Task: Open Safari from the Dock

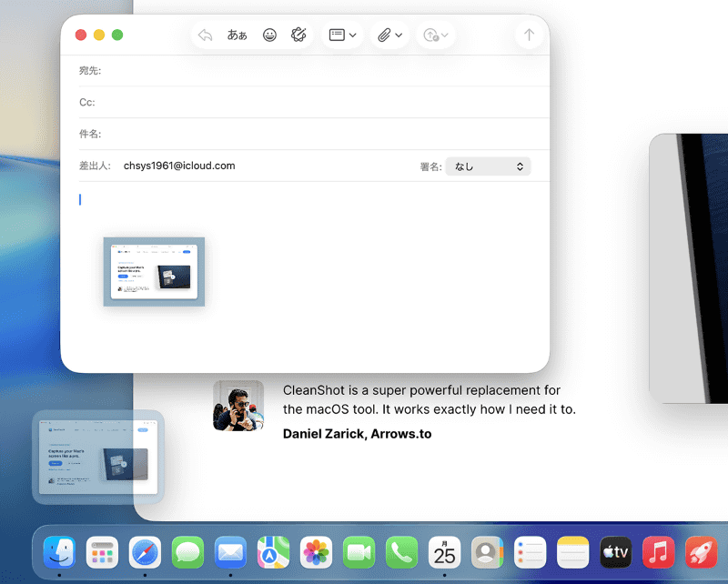Action: [x=145, y=552]
